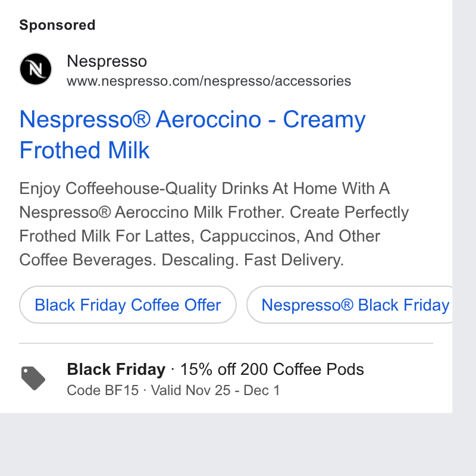Image resolution: width=476 pixels, height=476 pixels.
Task: Open the Nespresso® Black Friday chip
Action: (x=349, y=305)
